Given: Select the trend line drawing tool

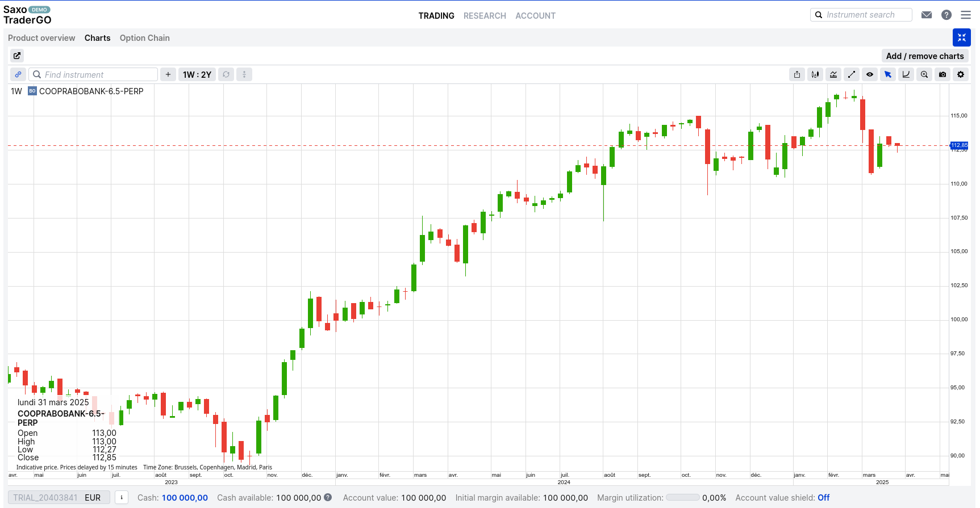Looking at the screenshot, I should coord(852,74).
